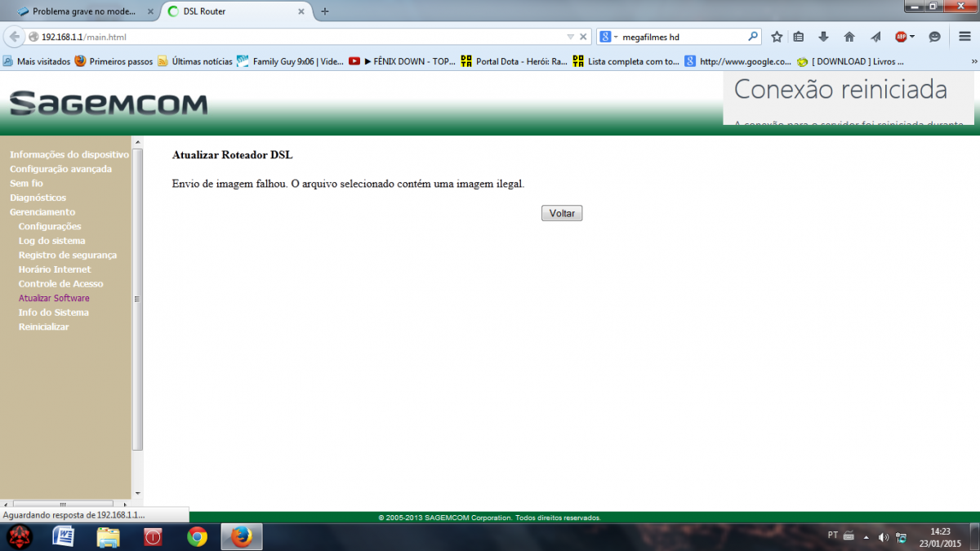Image resolution: width=980 pixels, height=551 pixels.
Task: Click the Adblock Plus icon
Action: click(901, 37)
